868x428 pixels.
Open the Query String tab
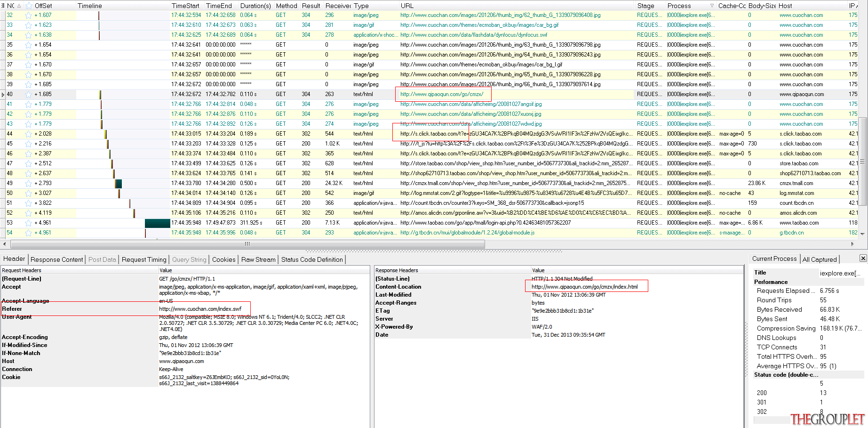click(x=189, y=259)
